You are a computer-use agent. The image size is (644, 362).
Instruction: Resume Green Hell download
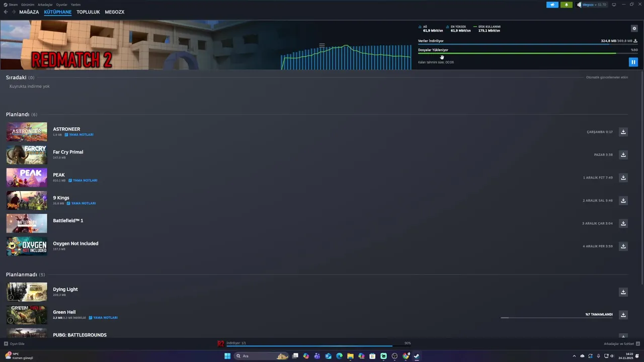click(623, 315)
